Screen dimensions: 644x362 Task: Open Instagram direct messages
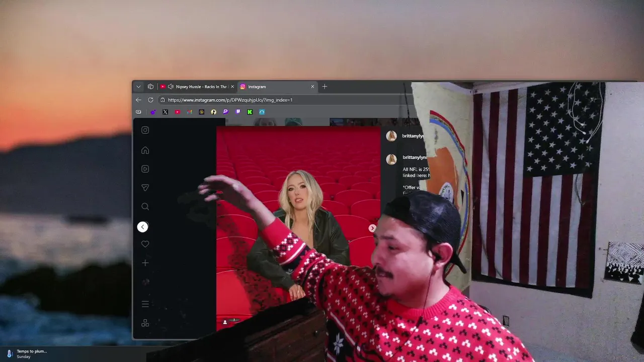point(145,188)
